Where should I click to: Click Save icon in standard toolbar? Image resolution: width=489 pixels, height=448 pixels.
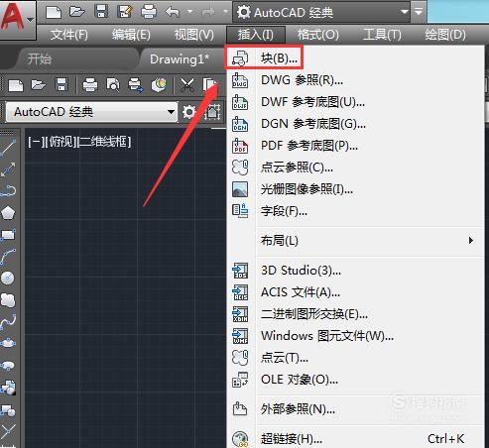pos(61,85)
